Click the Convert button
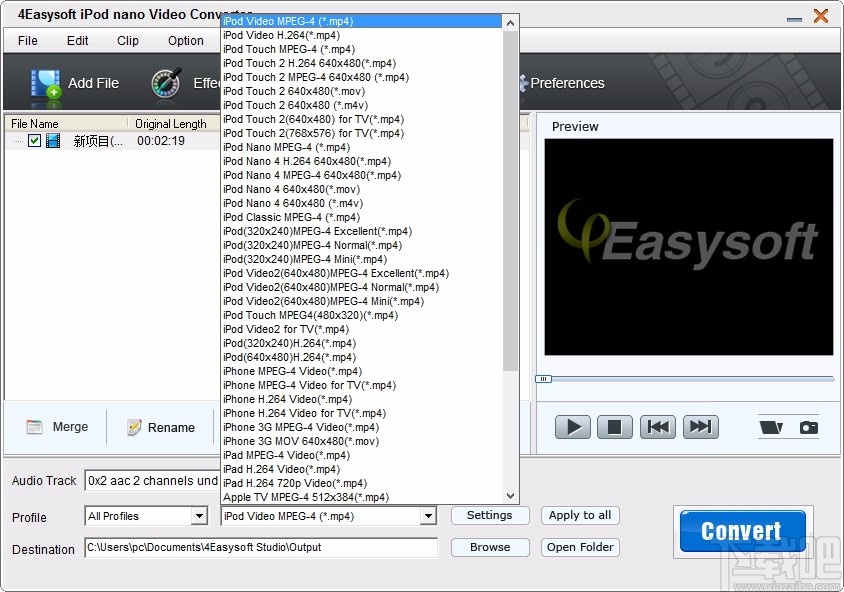 point(741,531)
